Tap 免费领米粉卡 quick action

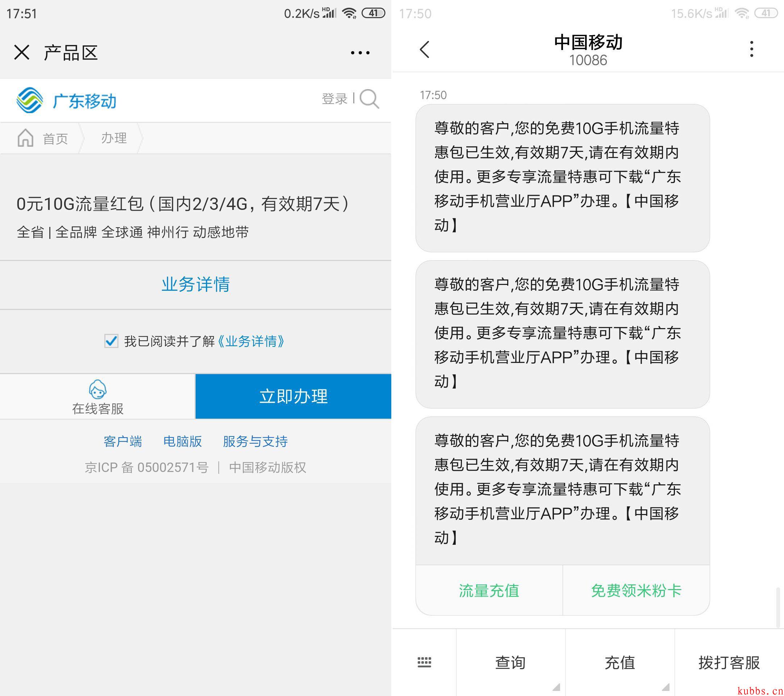636,591
